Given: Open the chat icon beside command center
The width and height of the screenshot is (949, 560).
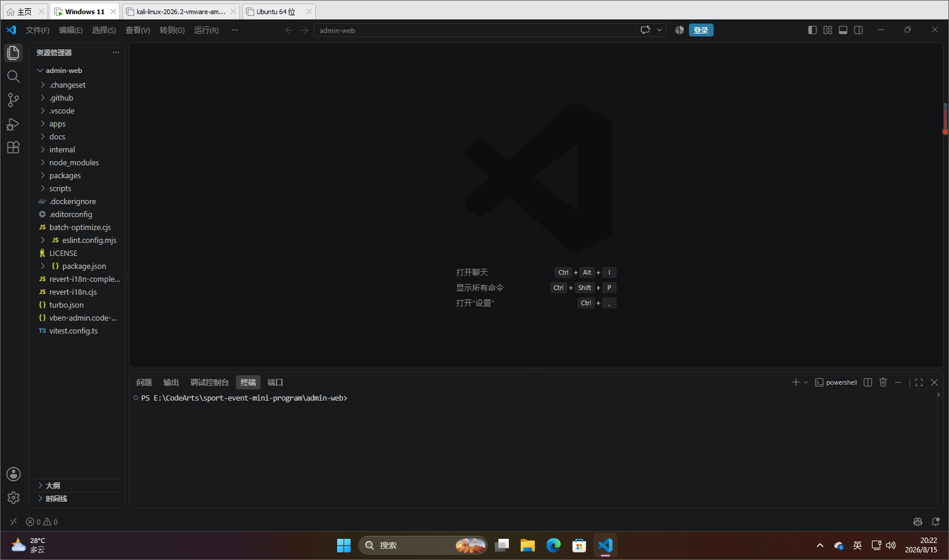Looking at the screenshot, I should (645, 30).
